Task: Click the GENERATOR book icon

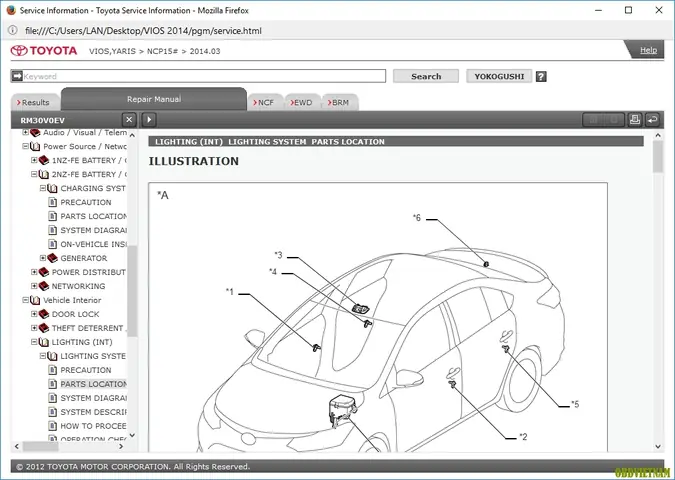Action: pyautogui.click(x=53, y=258)
